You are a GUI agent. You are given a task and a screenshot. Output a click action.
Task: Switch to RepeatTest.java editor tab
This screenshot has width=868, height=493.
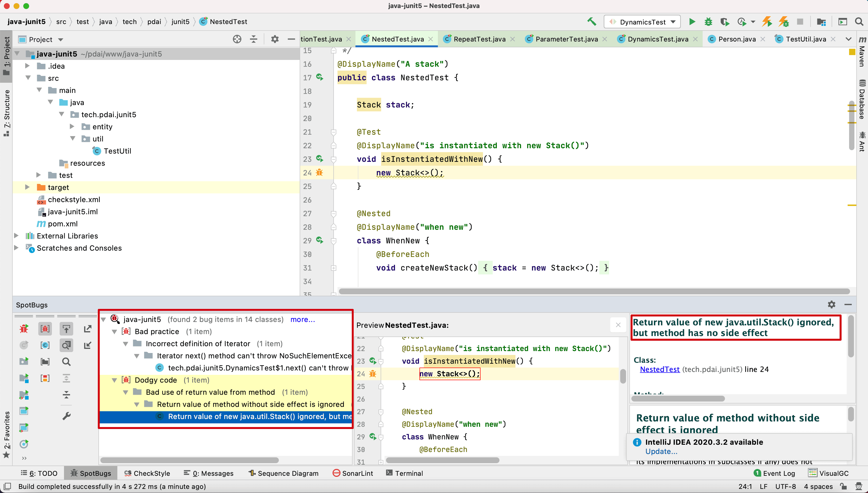click(479, 39)
